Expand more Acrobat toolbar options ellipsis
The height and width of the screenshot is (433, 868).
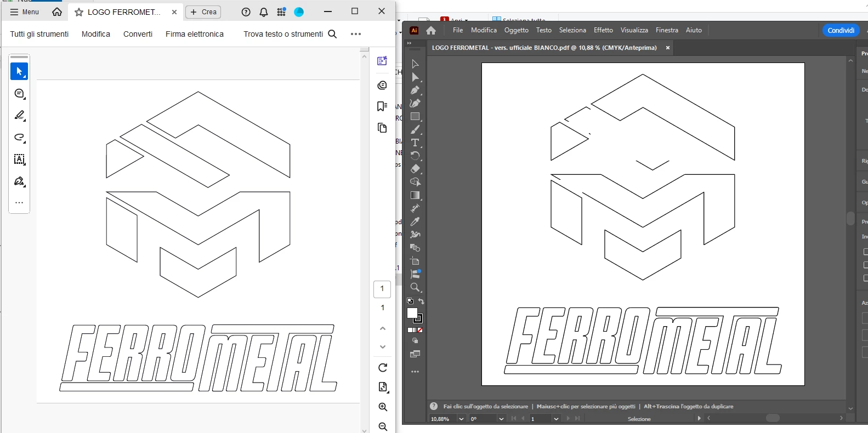click(x=356, y=34)
